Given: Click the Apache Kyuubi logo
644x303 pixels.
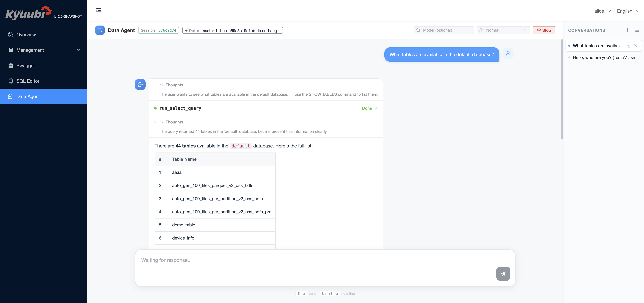Looking at the screenshot, I should pyautogui.click(x=29, y=13).
